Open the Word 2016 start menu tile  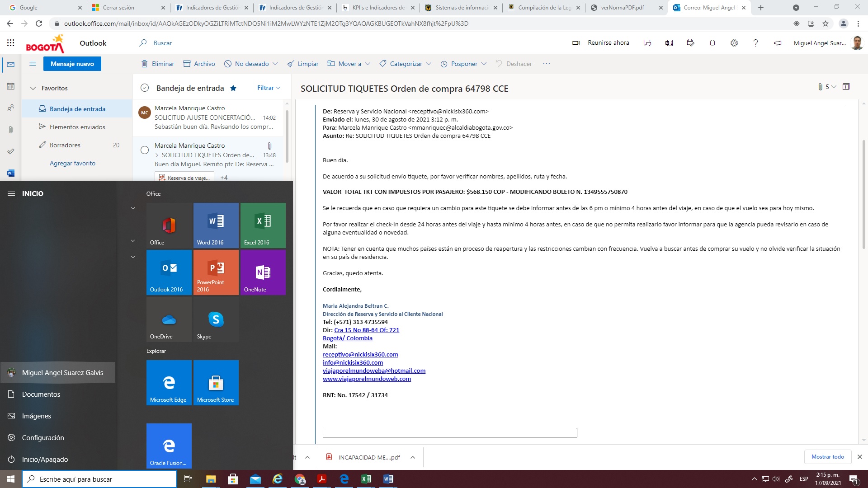(x=216, y=225)
